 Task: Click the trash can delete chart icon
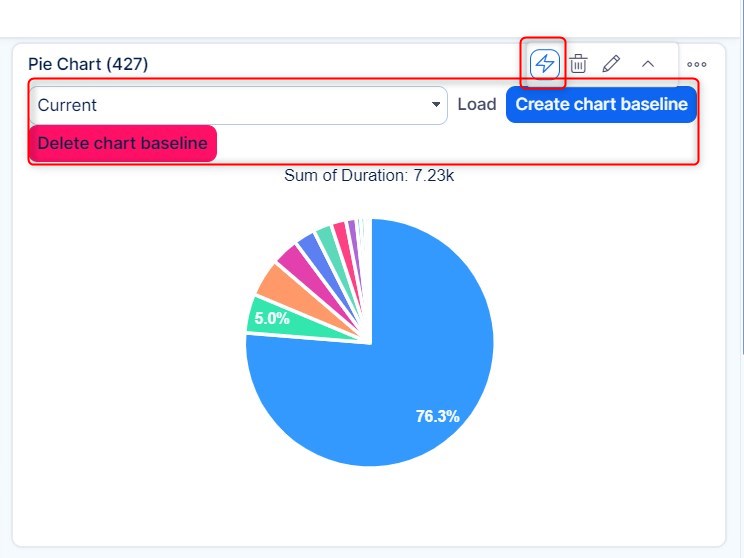pos(578,64)
